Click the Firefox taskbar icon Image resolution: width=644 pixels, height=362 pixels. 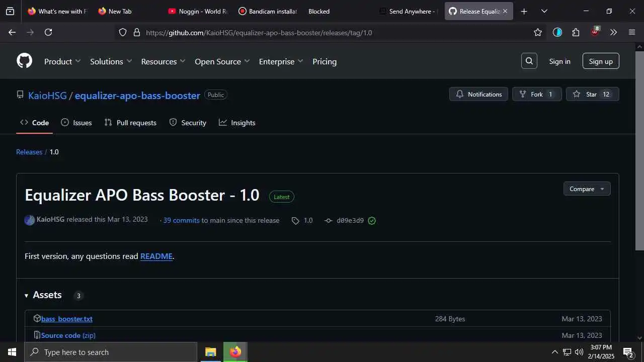click(235, 352)
